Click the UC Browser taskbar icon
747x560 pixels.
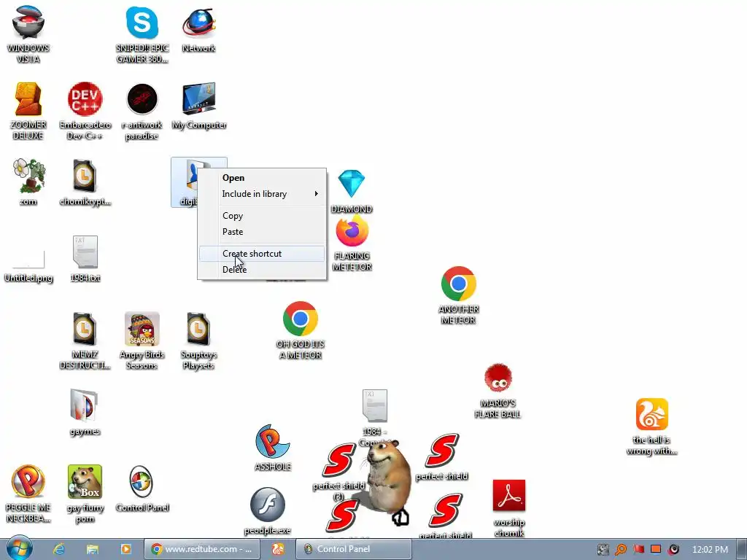(x=278, y=549)
